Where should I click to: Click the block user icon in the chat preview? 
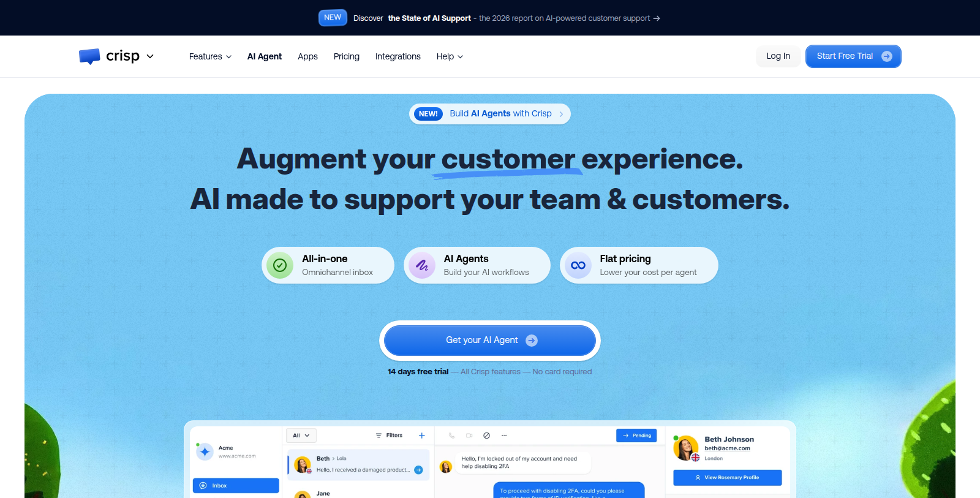click(486, 436)
